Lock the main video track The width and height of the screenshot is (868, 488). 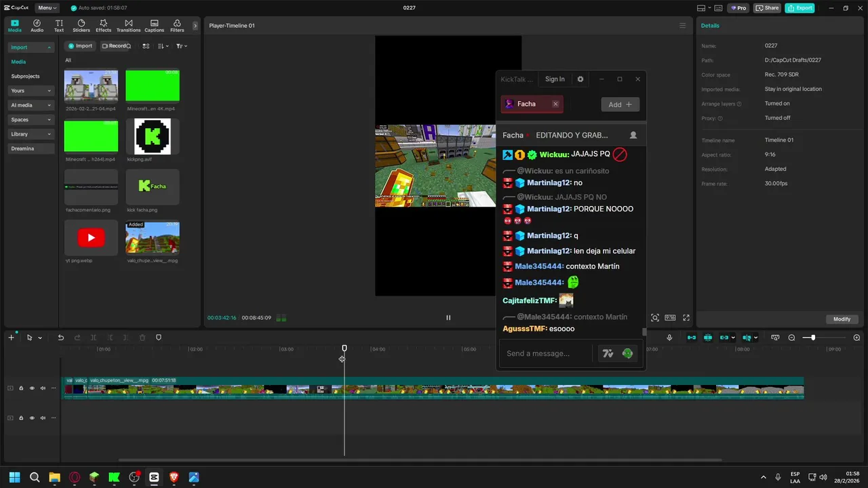pos(21,388)
